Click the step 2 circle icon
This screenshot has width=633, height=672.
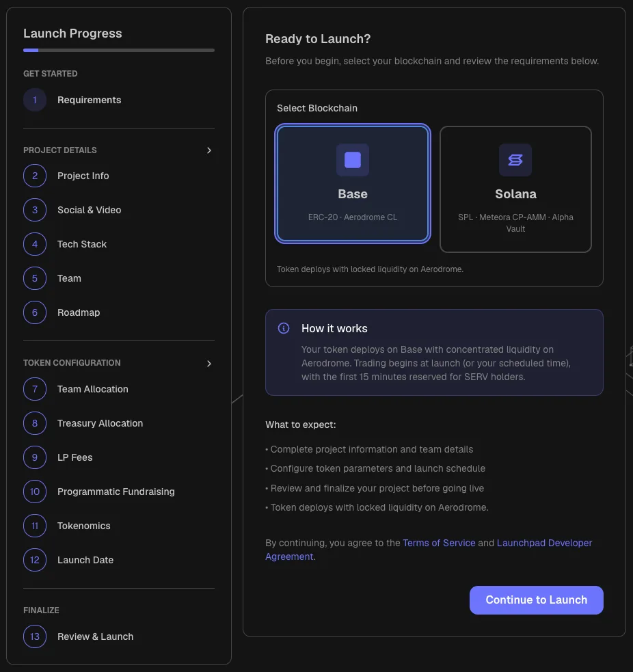click(x=35, y=176)
